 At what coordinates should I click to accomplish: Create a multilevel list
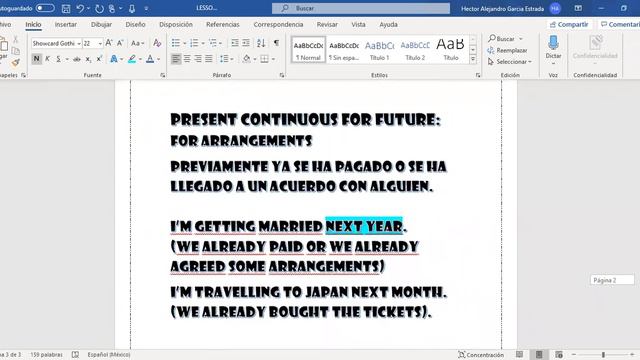pyautogui.click(x=213, y=43)
